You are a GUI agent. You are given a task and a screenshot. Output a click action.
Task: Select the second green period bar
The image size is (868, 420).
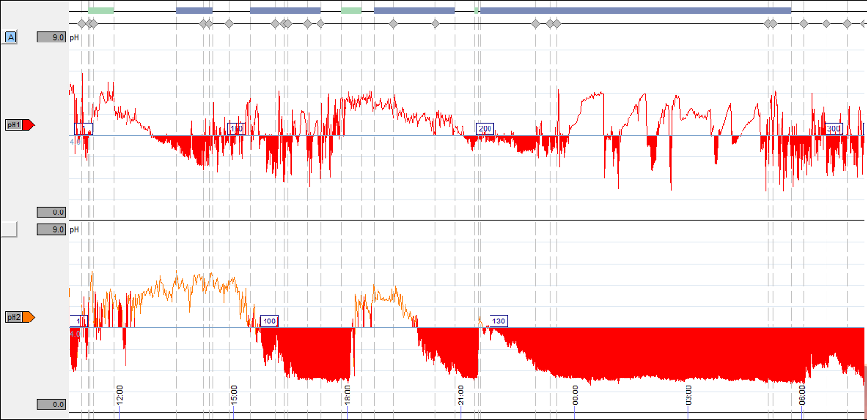tap(351, 10)
